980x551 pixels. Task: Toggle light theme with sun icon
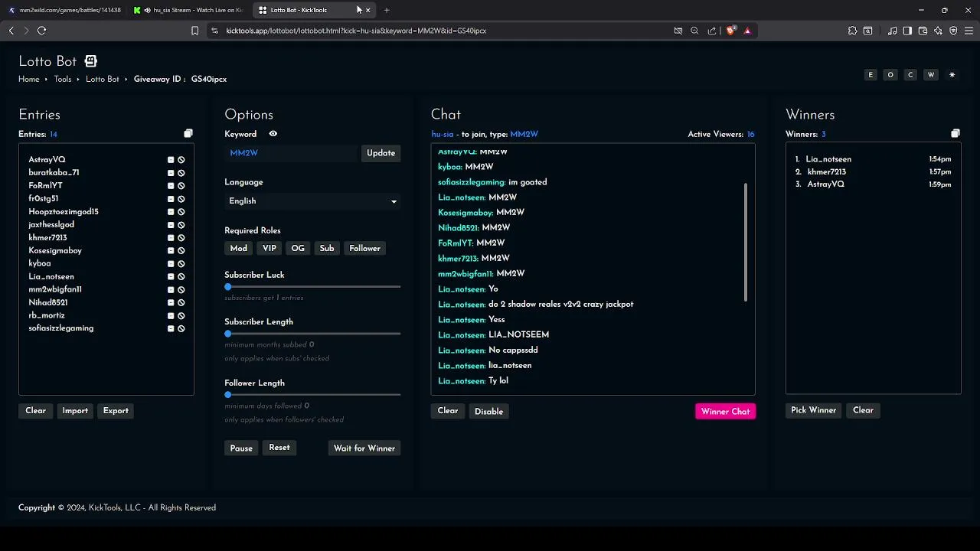[952, 75]
